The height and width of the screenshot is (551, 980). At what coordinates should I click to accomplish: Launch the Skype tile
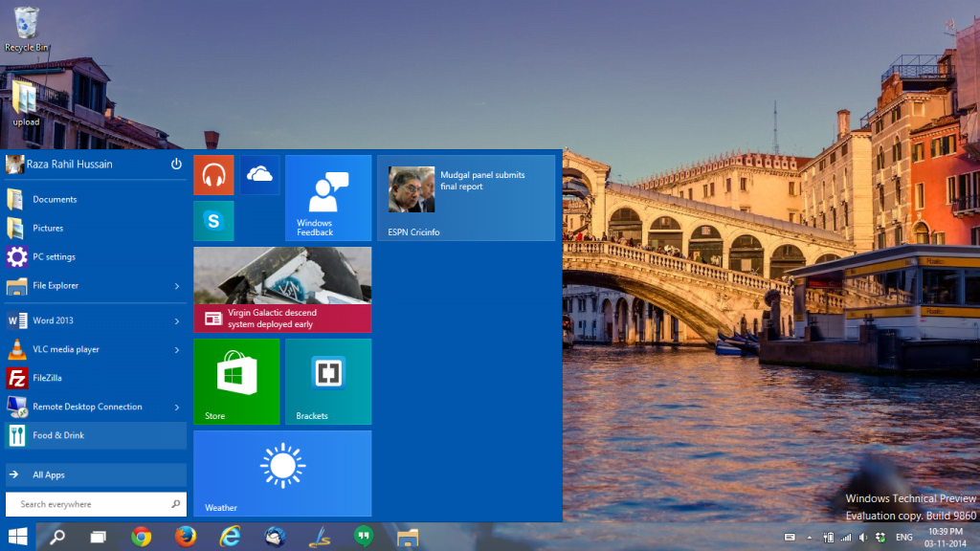coord(213,221)
